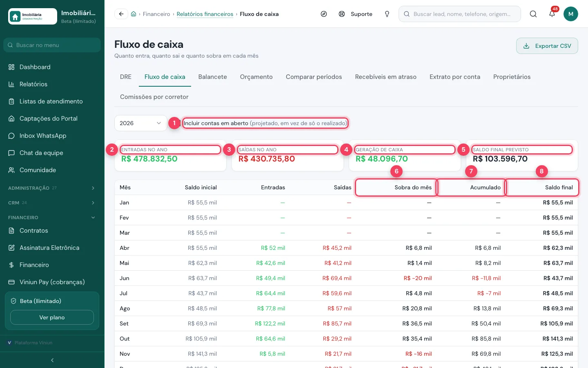The image size is (588, 368).
Task: Switch to the Balancete tab
Action: 213,77
